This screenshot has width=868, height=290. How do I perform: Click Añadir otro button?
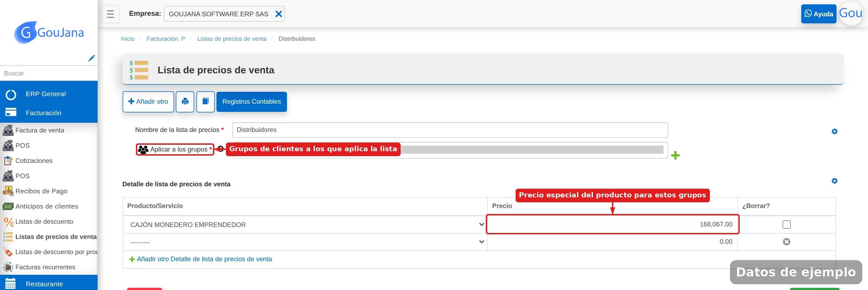pyautogui.click(x=148, y=102)
